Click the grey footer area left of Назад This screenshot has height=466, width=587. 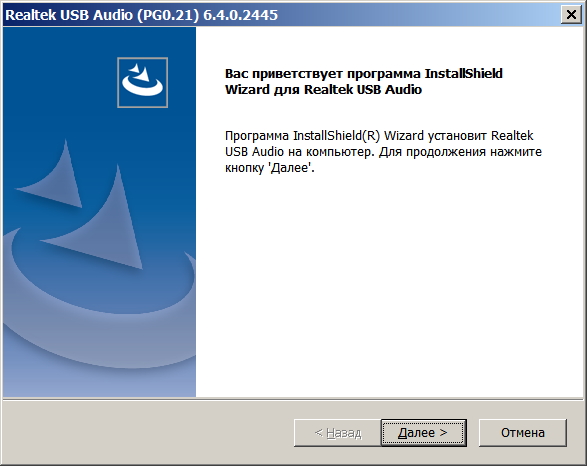(x=148, y=433)
